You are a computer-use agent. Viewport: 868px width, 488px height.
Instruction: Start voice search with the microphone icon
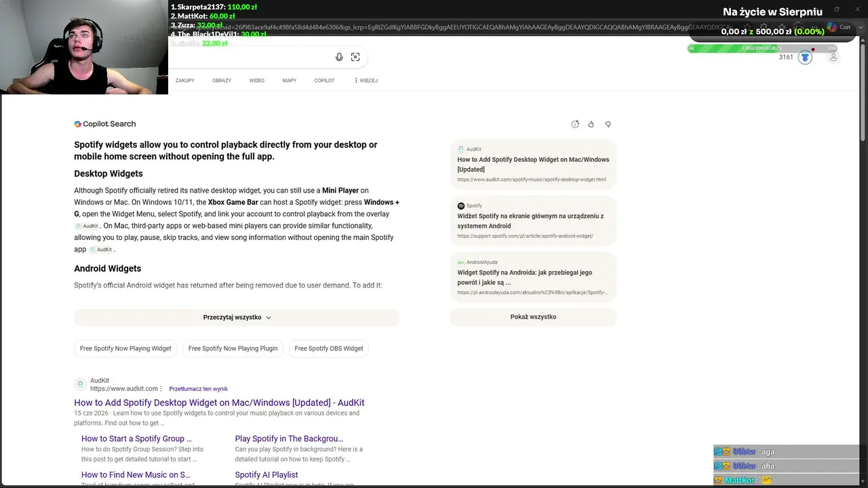tap(339, 57)
